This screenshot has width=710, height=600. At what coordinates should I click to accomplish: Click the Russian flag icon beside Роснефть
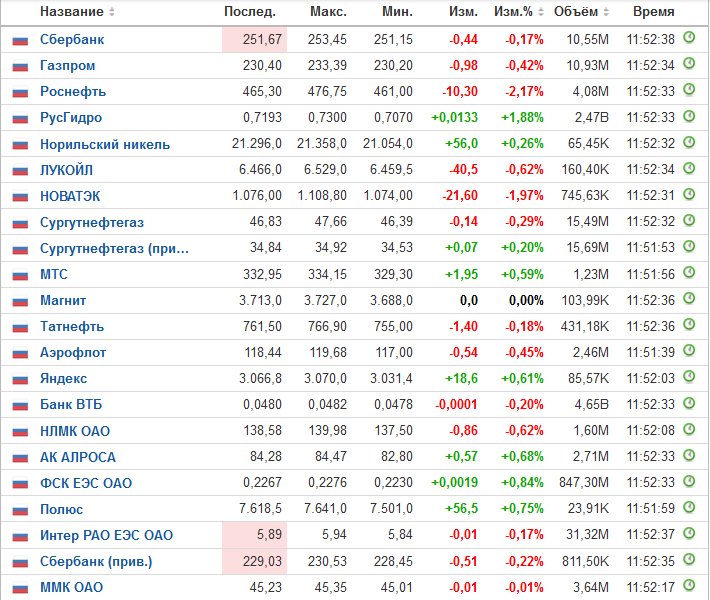click(x=20, y=93)
